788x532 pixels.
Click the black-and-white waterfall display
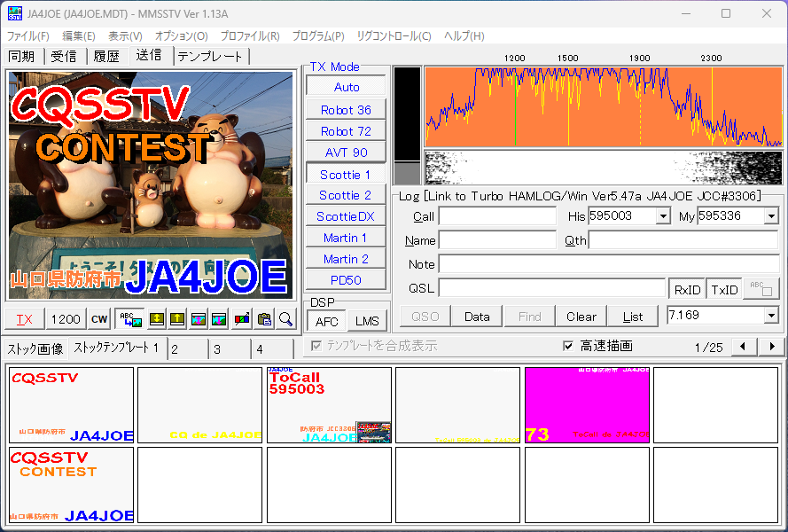point(604,168)
